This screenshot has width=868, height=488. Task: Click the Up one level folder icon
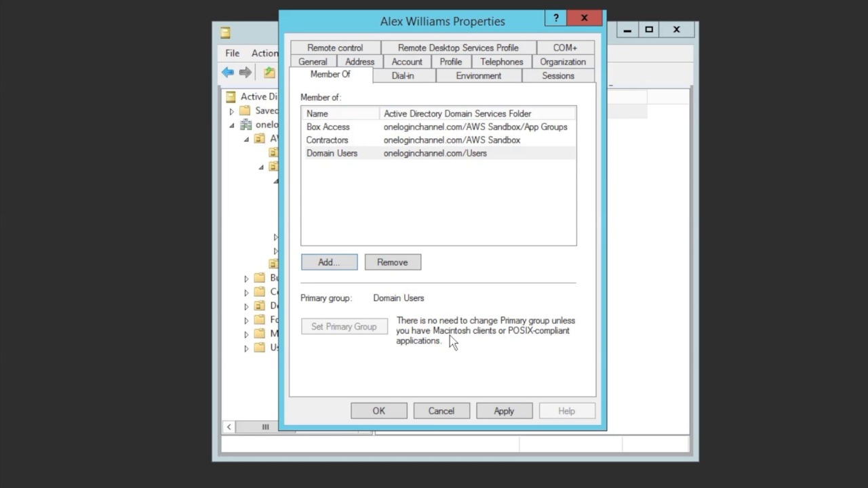(x=270, y=73)
